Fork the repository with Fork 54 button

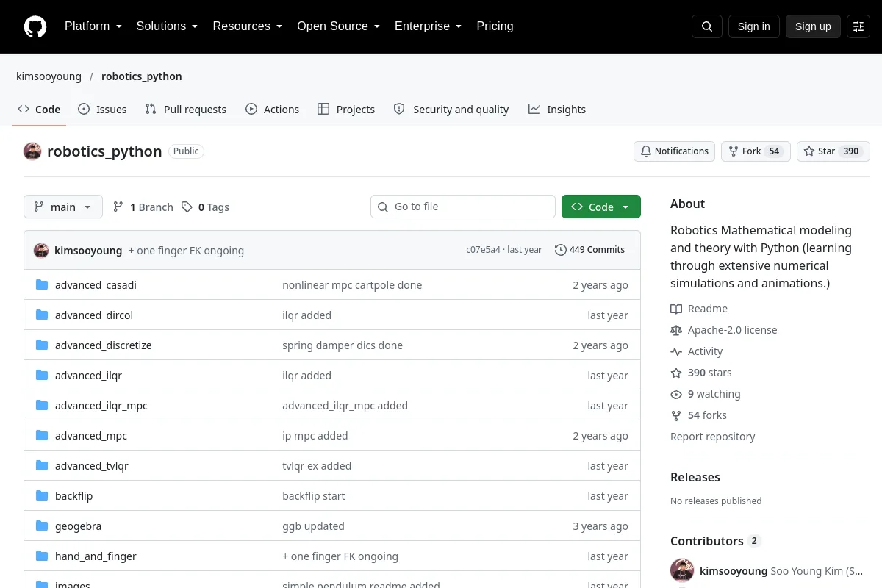[x=756, y=151]
